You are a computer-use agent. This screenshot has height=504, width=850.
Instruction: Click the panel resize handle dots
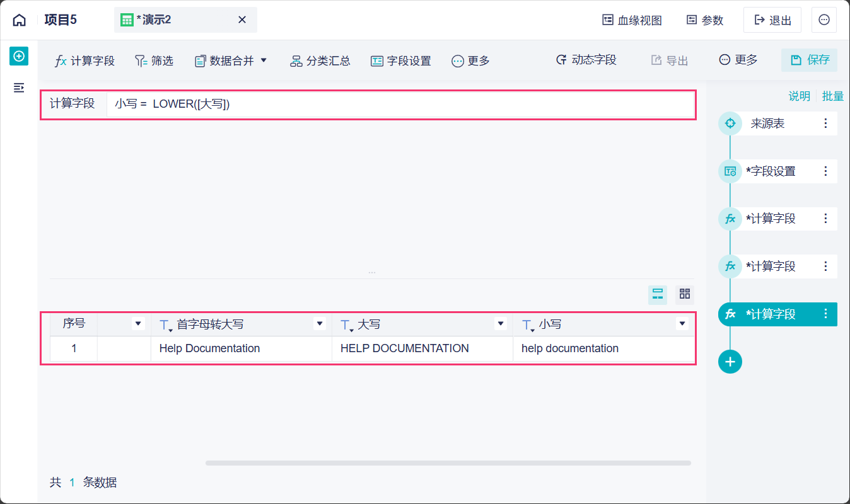(372, 272)
